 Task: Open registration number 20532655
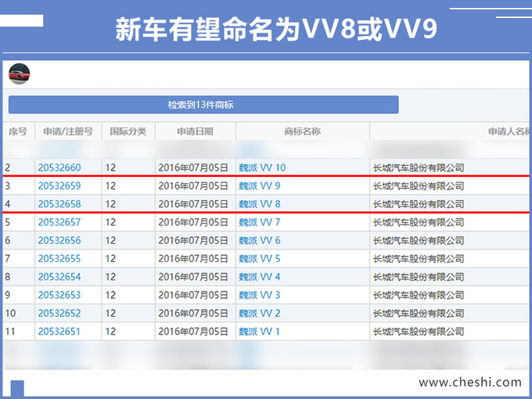pos(59,258)
